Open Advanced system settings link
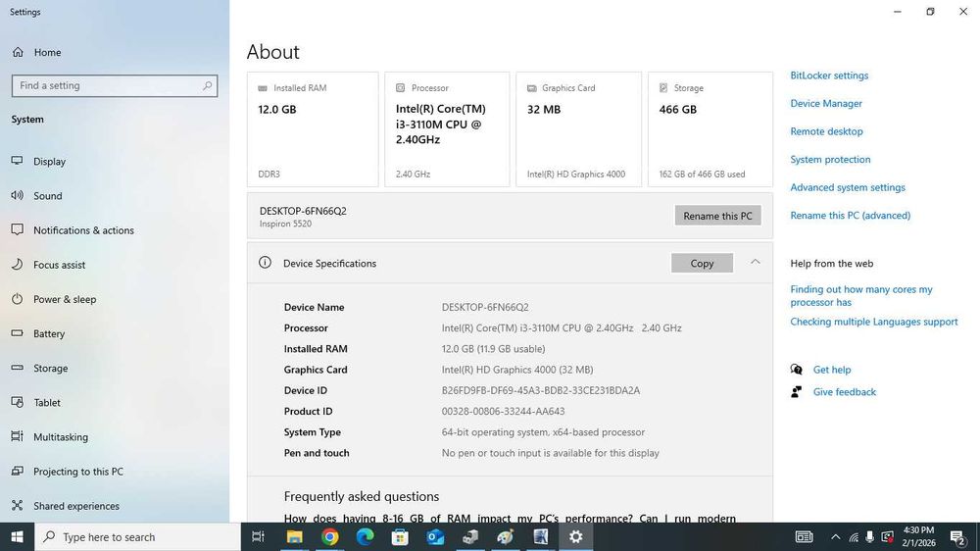This screenshot has width=980, height=551. coord(848,187)
